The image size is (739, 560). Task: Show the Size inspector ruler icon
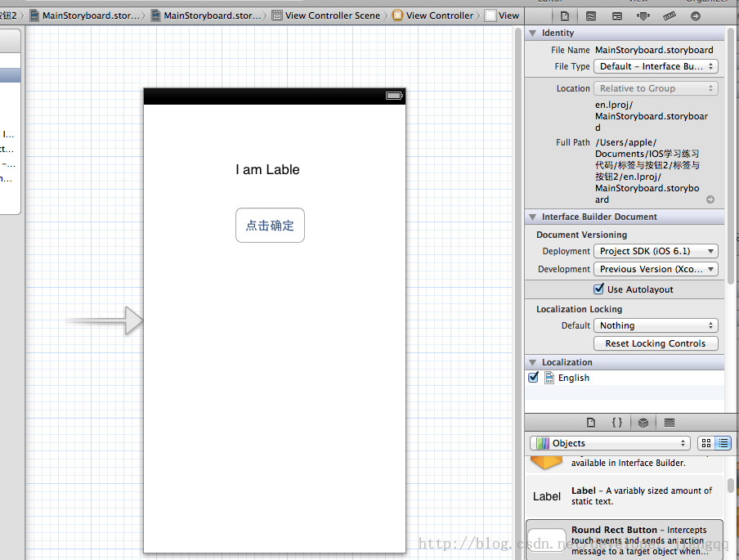coord(669,16)
